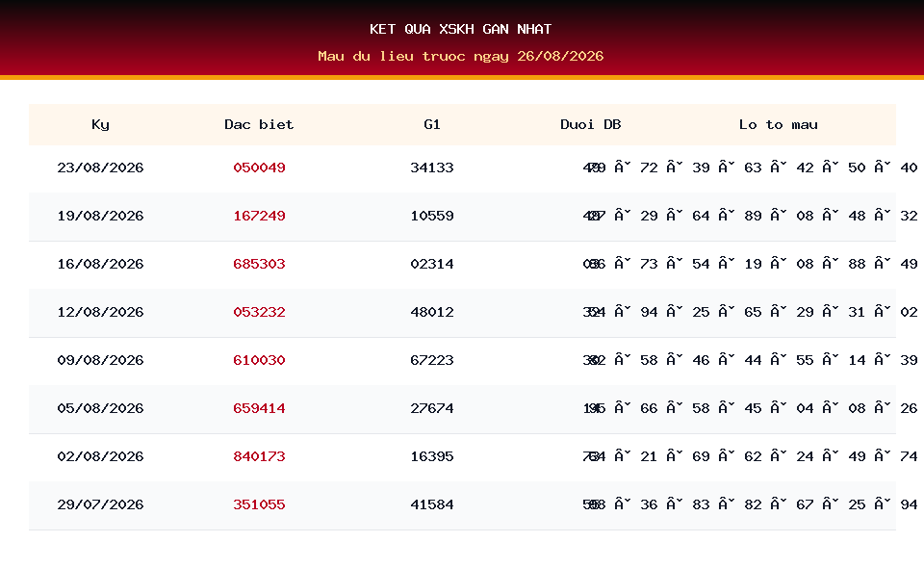Click the Lo to mau column header
Image resolution: width=924 pixels, height=568 pixels.
tap(779, 124)
